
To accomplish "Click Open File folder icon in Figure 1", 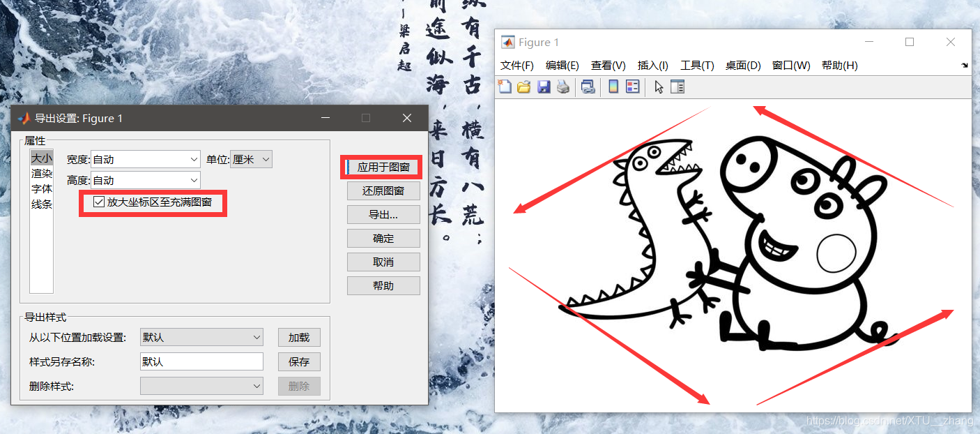I will [x=523, y=87].
